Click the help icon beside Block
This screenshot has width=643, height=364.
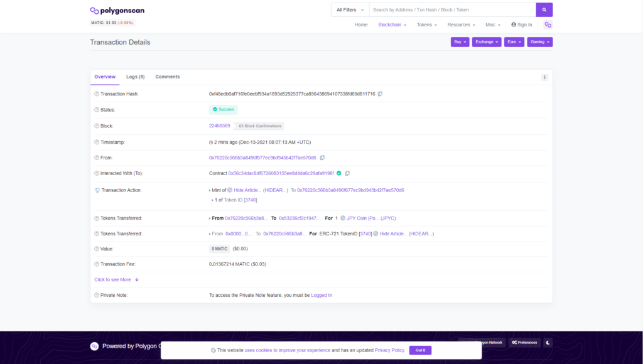coord(97,126)
